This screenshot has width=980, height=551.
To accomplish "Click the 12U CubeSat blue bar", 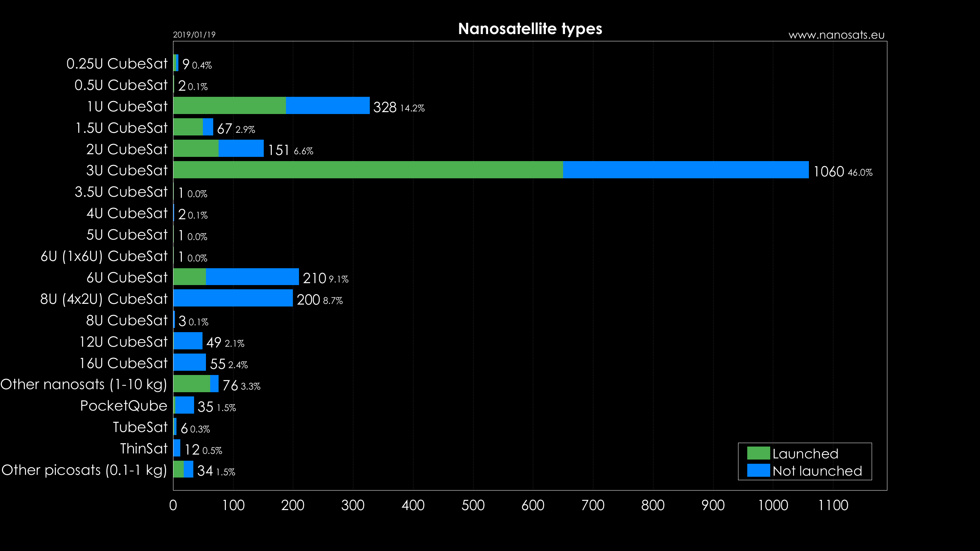I will [188, 341].
